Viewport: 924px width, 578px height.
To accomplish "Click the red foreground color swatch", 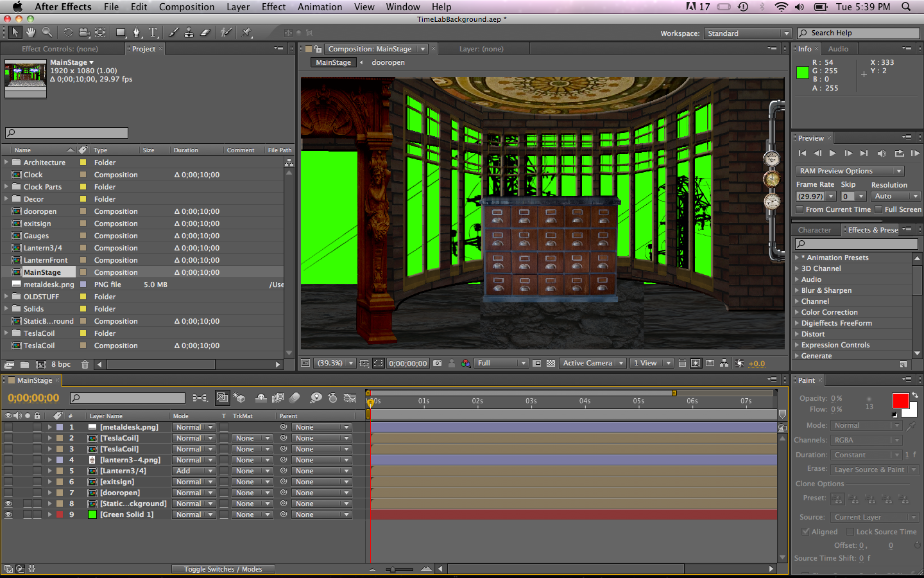I will pos(900,401).
